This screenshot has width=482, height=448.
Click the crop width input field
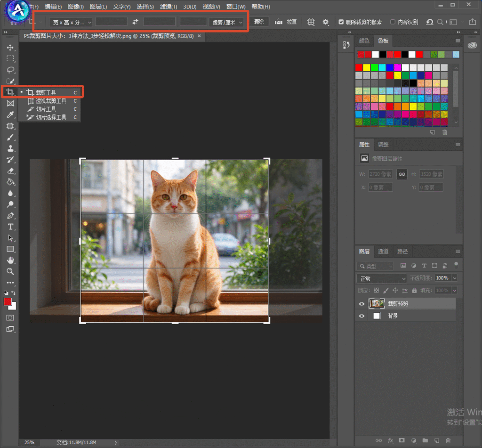111,22
